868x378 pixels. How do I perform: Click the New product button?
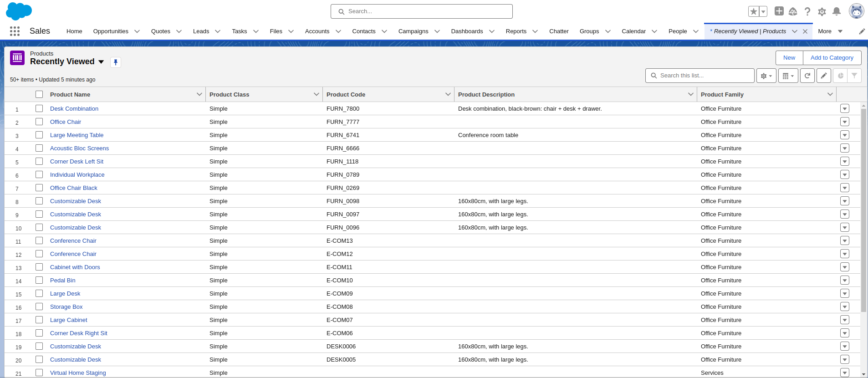(789, 58)
